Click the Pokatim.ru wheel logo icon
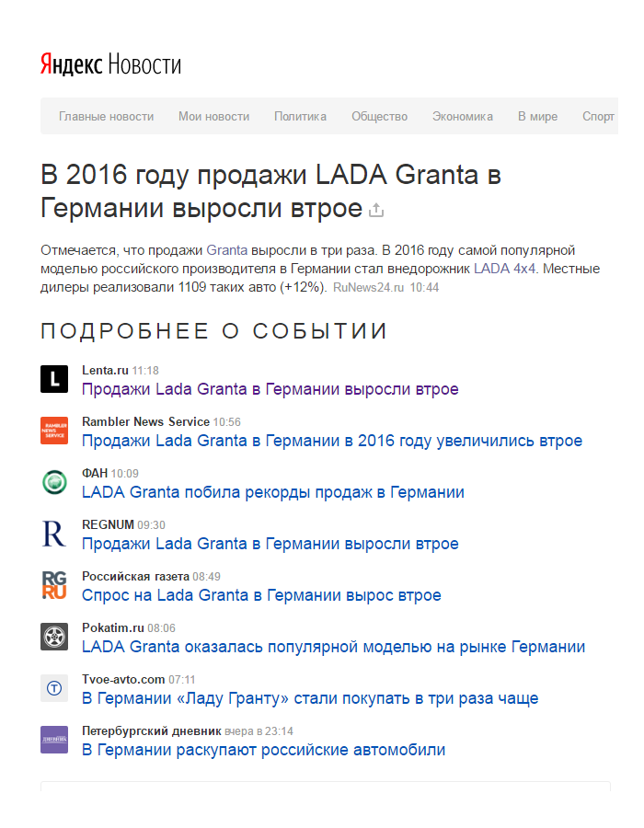The height and width of the screenshot is (828, 644). point(54,637)
